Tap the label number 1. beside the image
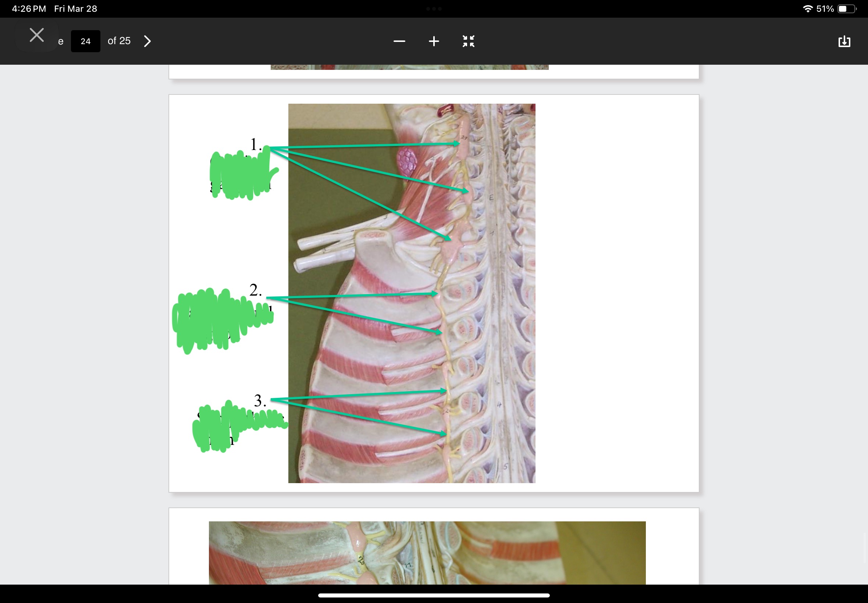This screenshot has height=603, width=868. point(256,145)
